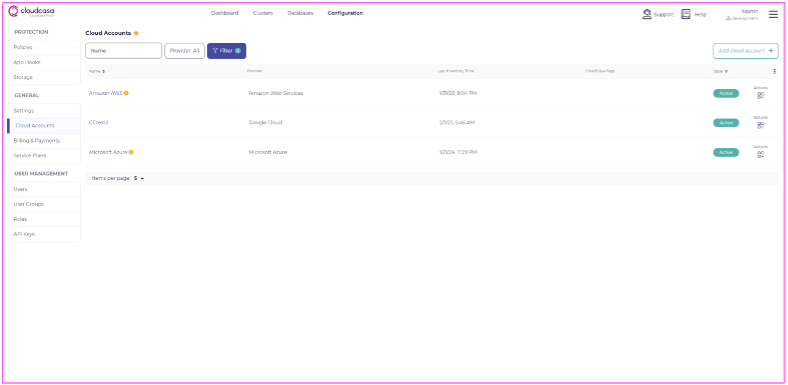Go to the Clusters tab

click(263, 13)
